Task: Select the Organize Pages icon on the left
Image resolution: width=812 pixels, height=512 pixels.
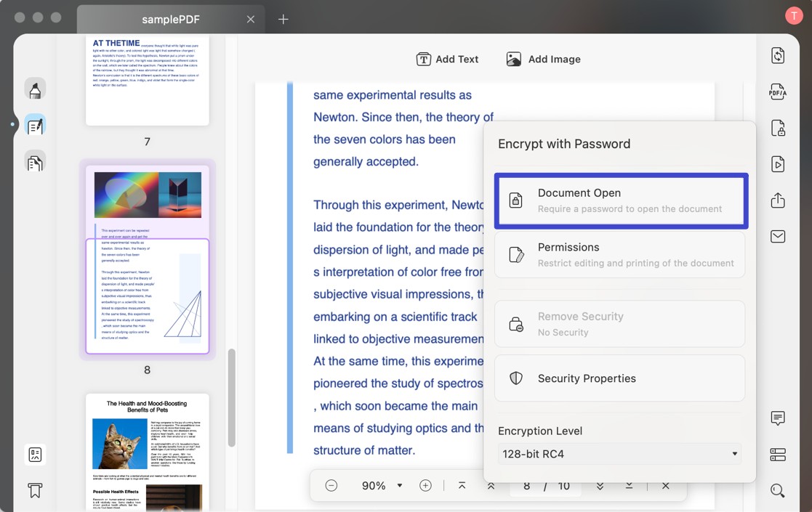Action: point(34,162)
